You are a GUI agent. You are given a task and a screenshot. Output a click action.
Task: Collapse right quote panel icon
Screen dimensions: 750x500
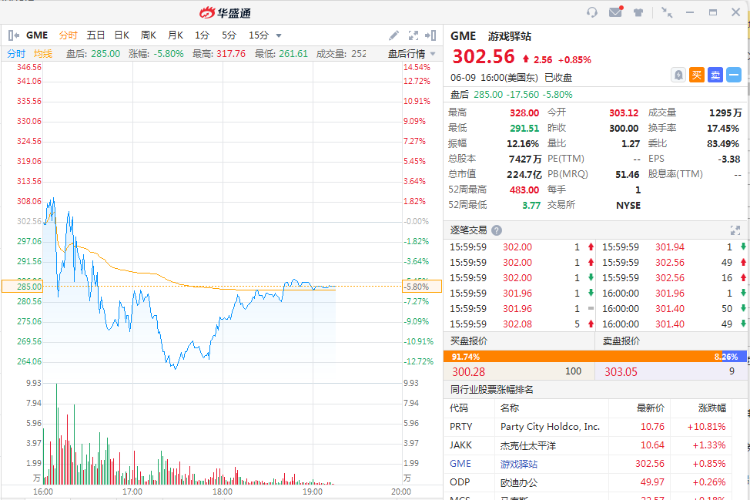pos(430,35)
